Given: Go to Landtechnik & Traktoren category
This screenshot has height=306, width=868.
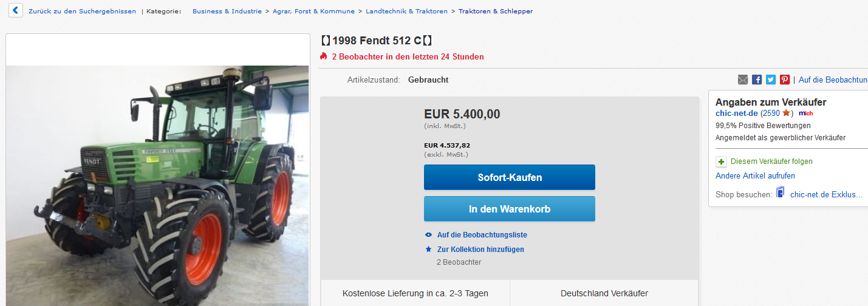Looking at the screenshot, I should pos(406,12).
